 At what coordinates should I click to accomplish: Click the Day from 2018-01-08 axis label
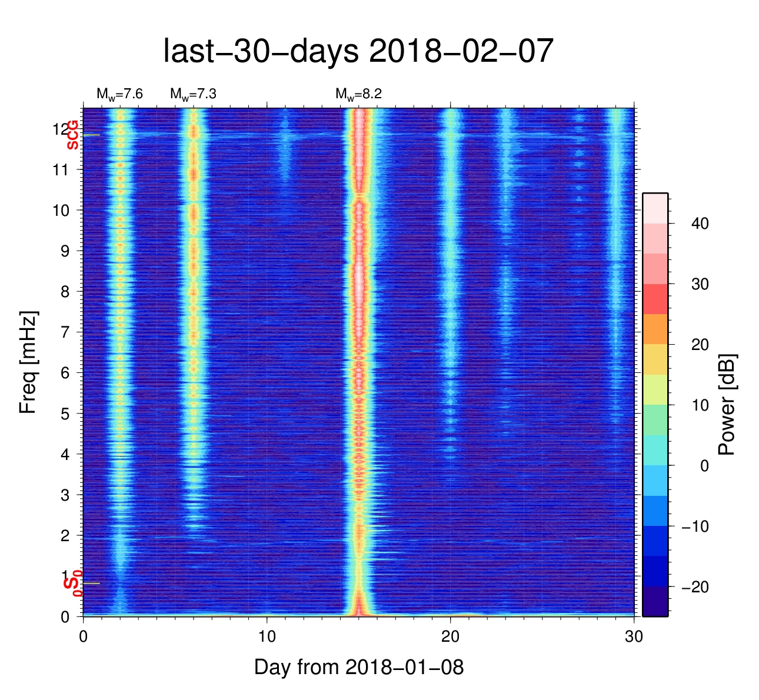click(x=358, y=667)
